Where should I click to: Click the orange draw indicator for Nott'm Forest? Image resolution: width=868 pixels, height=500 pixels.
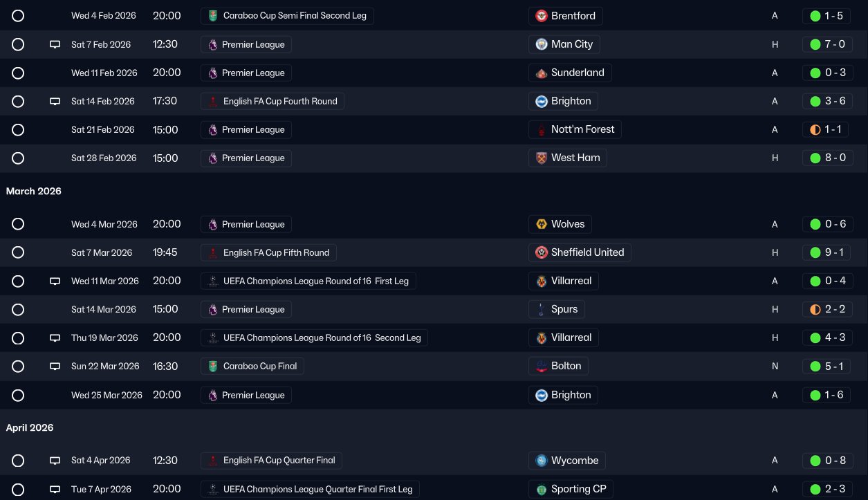[x=815, y=129]
